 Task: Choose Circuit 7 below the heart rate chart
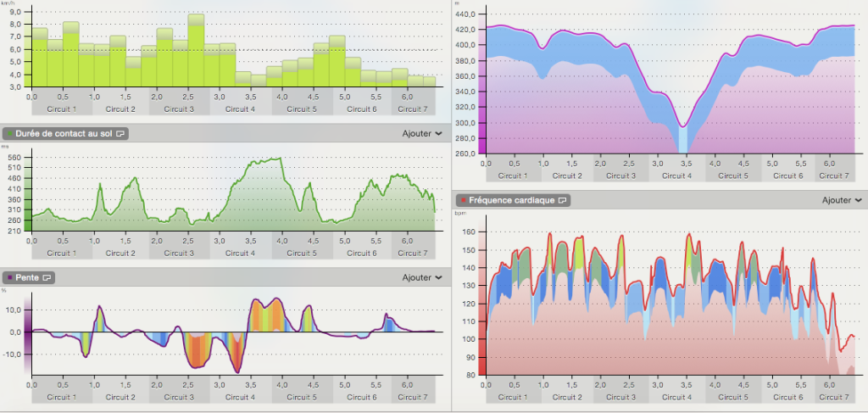pos(835,397)
